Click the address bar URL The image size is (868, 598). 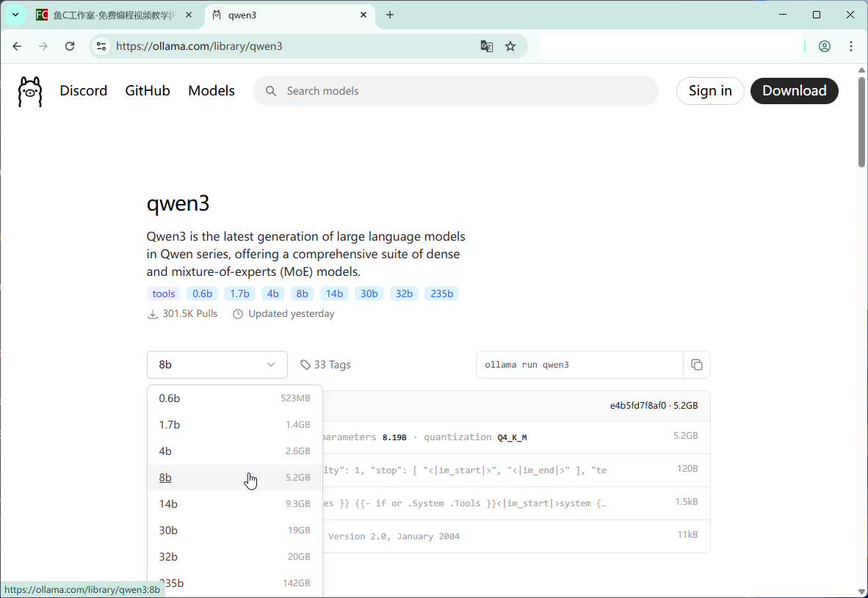199,46
